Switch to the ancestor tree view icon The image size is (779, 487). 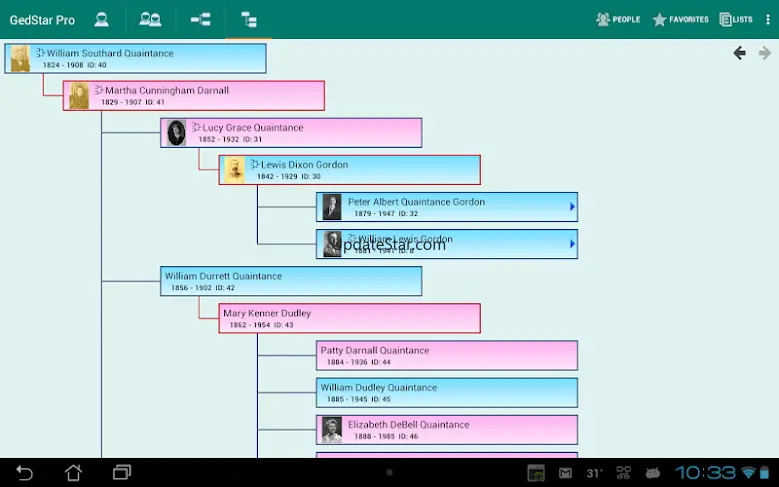[x=200, y=19]
